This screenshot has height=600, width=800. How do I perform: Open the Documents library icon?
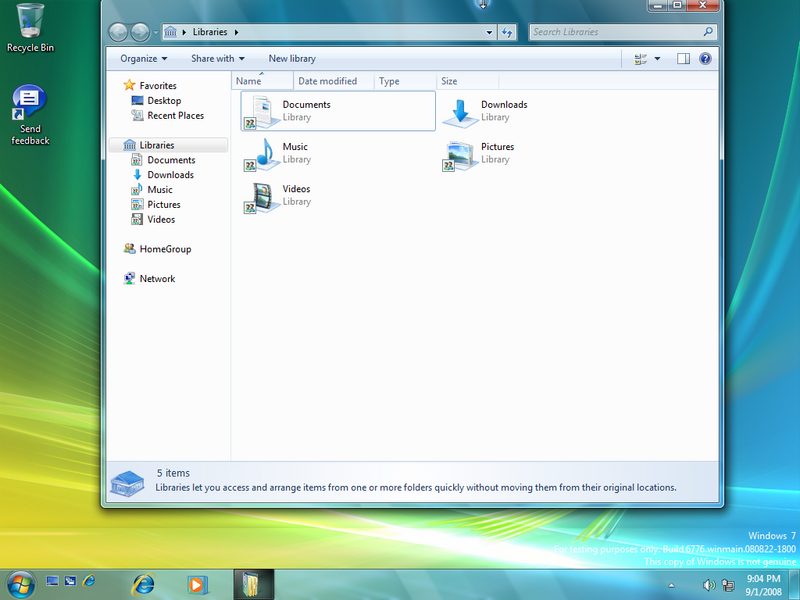point(259,111)
